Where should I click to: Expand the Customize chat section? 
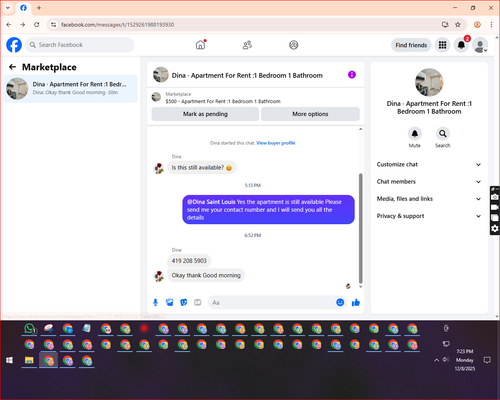pos(429,164)
